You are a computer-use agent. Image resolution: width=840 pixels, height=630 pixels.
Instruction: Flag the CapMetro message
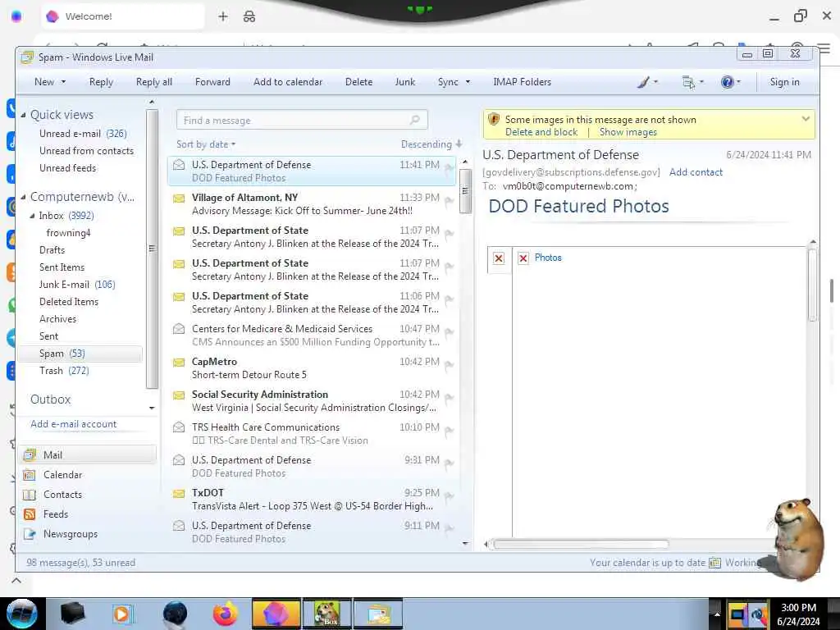pos(449,366)
